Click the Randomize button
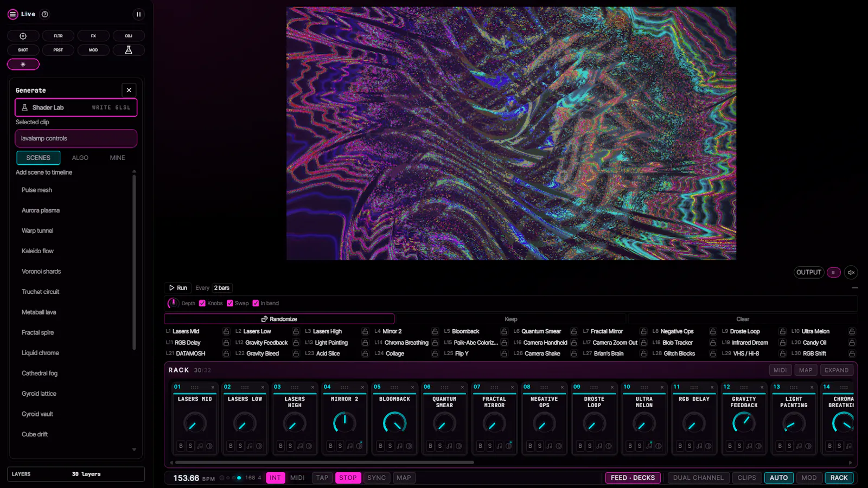The height and width of the screenshot is (488, 868). (279, 319)
